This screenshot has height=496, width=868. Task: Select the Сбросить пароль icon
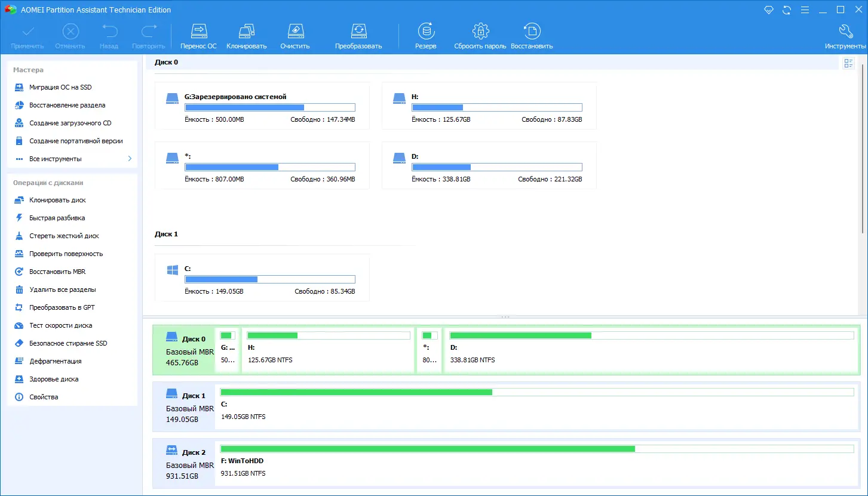pyautogui.click(x=480, y=34)
